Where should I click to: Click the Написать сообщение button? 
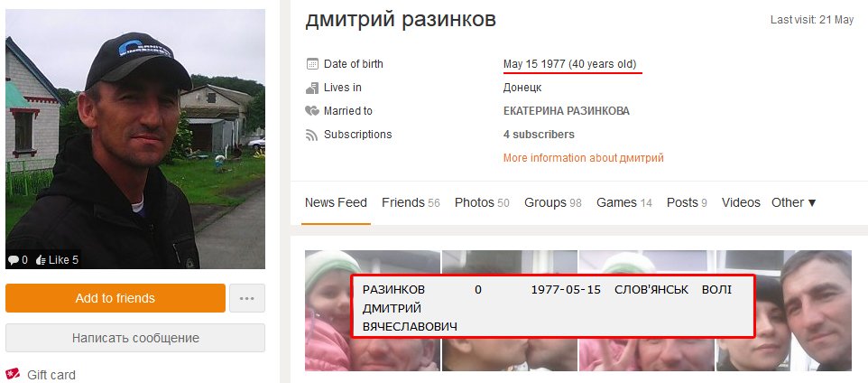click(x=135, y=338)
